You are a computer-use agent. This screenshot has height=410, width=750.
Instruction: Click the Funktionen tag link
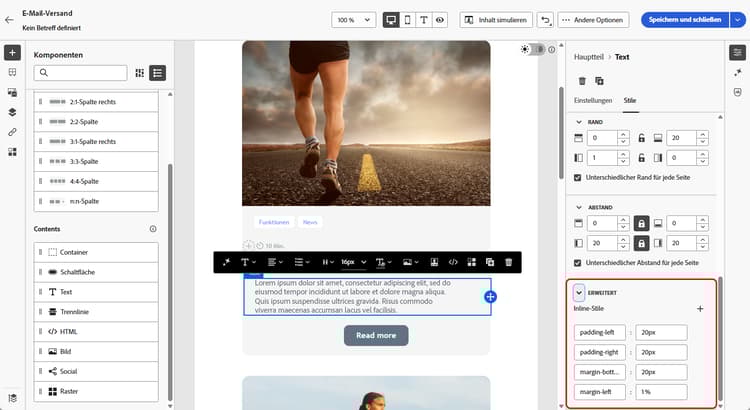coord(274,222)
